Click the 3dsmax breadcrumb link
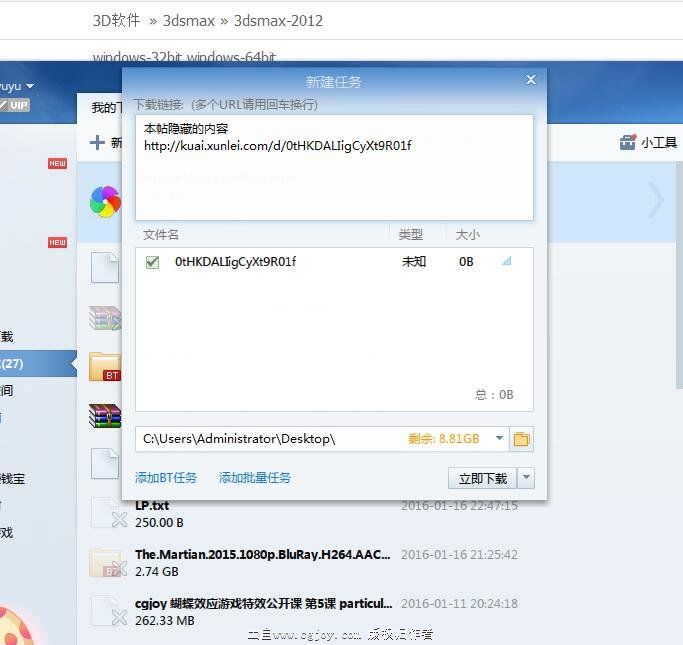The height and width of the screenshot is (645, 683). [x=189, y=20]
